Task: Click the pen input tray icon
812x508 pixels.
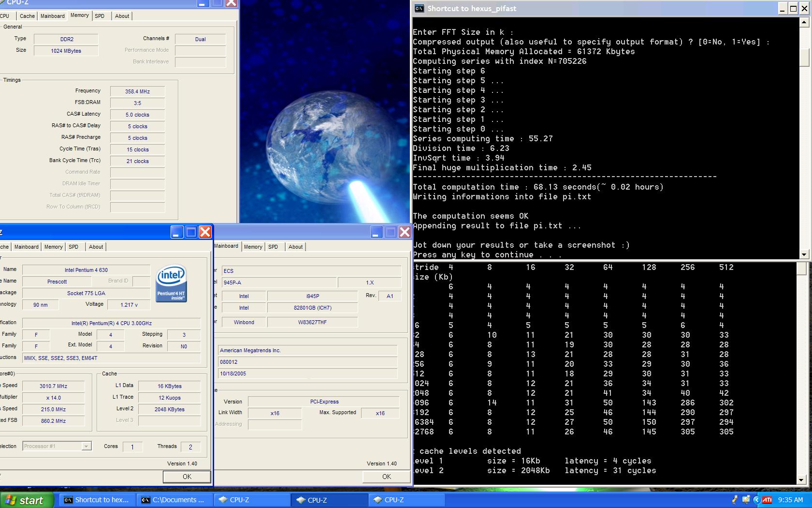Action: click(736, 500)
